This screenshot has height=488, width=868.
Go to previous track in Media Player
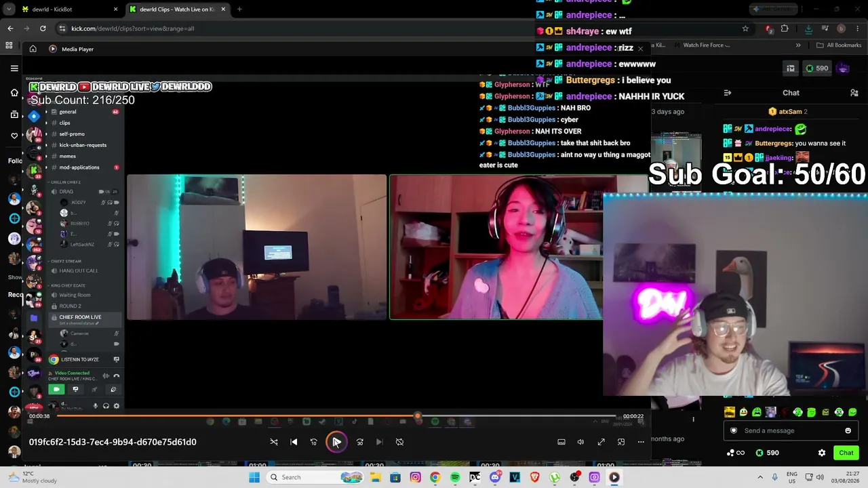(x=294, y=442)
